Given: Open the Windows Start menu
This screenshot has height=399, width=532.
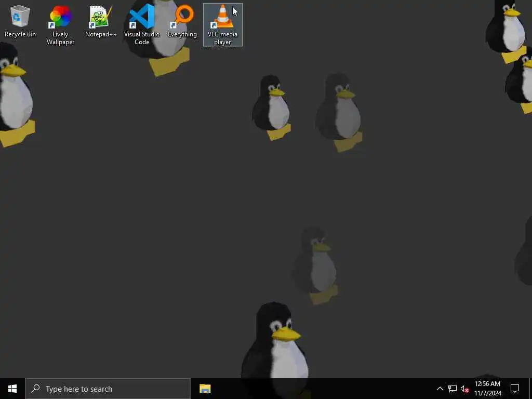Looking at the screenshot, I should [12, 389].
